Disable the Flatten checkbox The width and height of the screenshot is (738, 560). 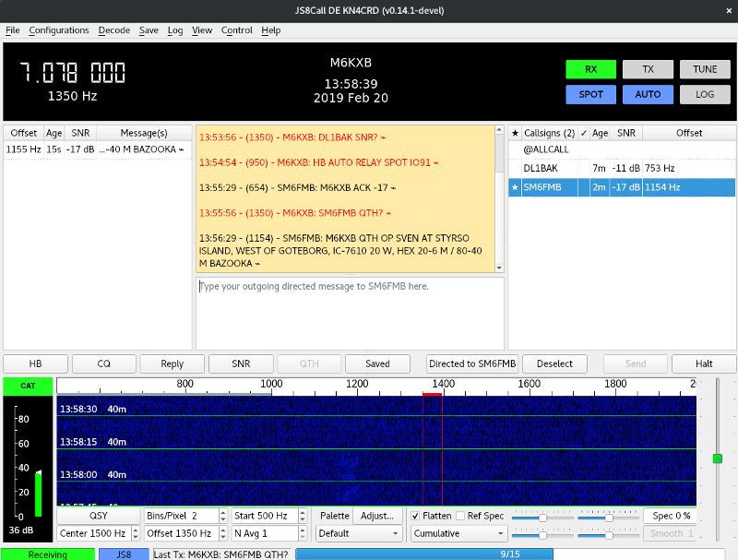(415, 516)
